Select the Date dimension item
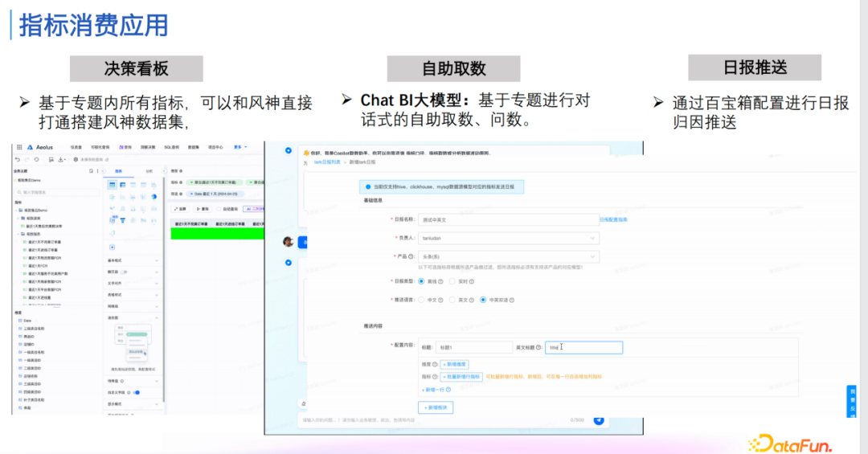868x454 pixels. pyautogui.click(x=26, y=321)
